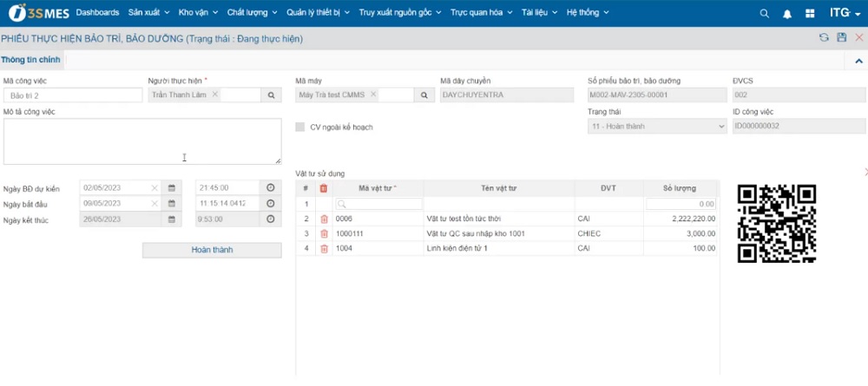Open the Chất lượng menu

pyautogui.click(x=252, y=13)
